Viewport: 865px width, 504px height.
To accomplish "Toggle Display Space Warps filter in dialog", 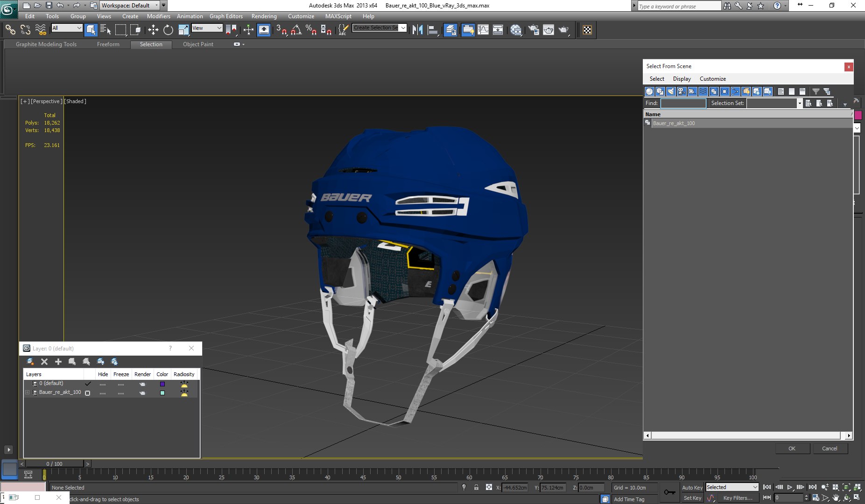I will tap(703, 91).
